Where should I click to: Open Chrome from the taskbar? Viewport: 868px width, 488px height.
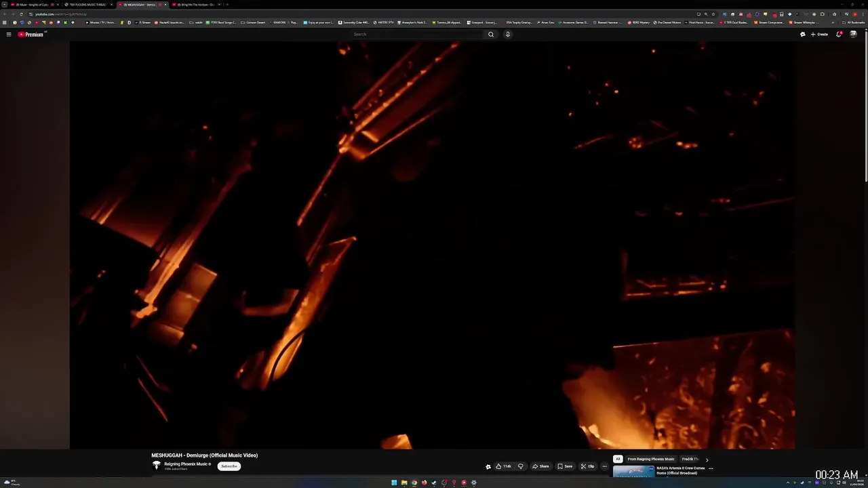tap(414, 483)
